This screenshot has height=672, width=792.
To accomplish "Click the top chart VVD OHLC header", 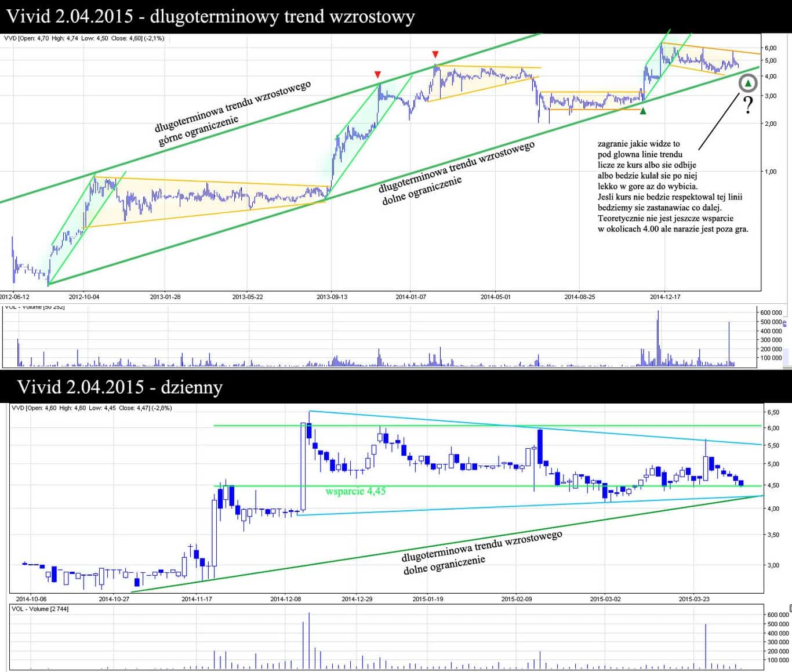I will coord(85,38).
